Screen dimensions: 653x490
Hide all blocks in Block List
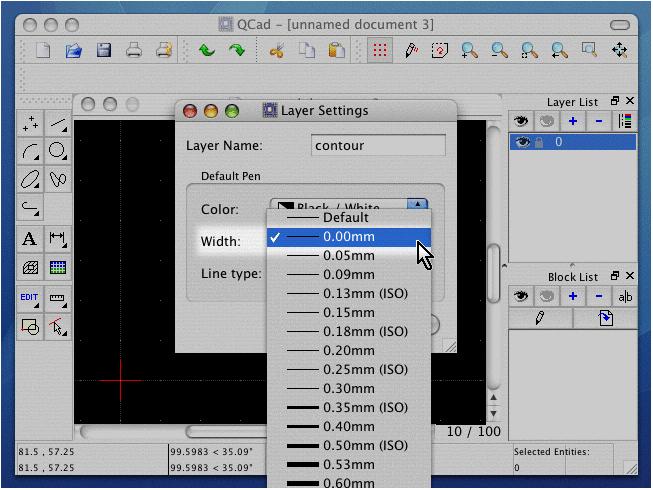547,296
